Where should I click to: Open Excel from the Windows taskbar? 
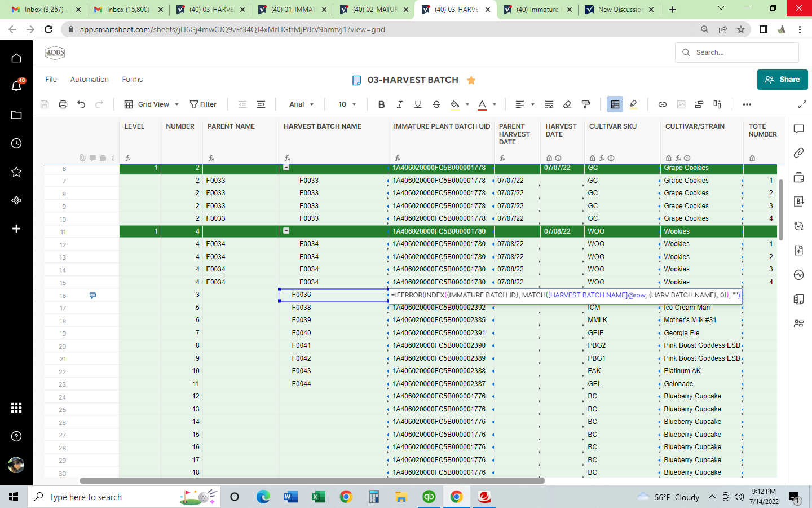point(318,497)
